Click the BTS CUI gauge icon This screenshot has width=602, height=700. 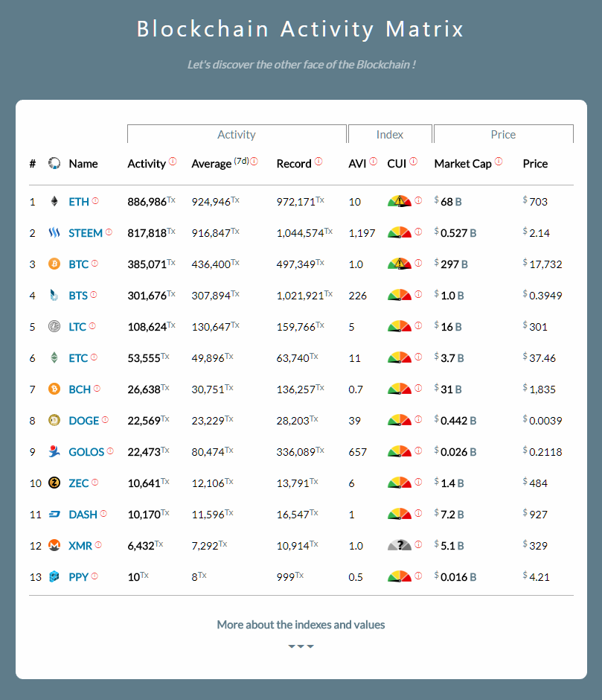click(x=400, y=295)
